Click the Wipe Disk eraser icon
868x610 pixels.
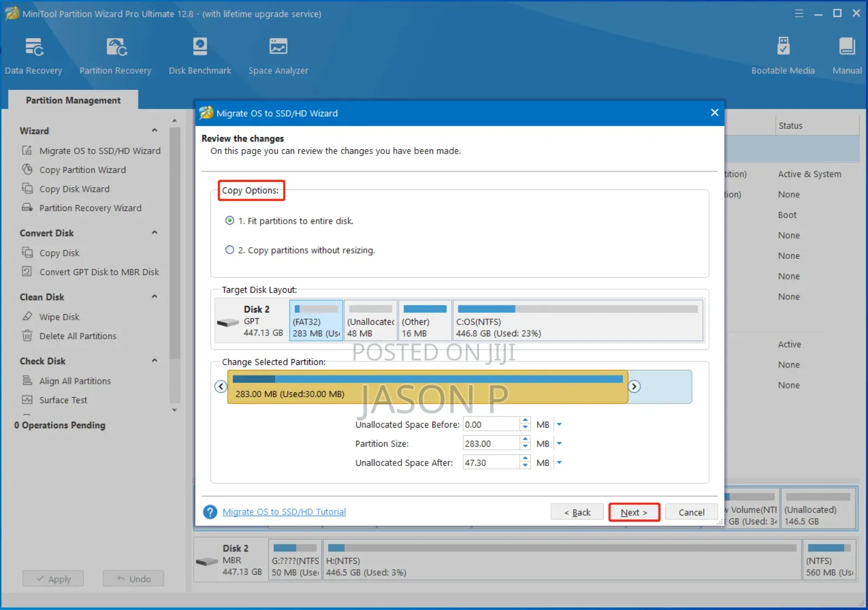27,316
